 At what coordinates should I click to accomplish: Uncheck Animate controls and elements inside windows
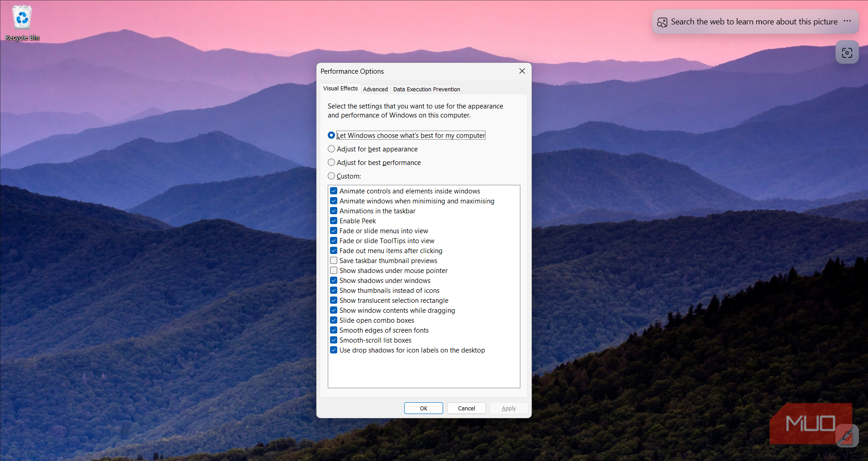coord(334,191)
